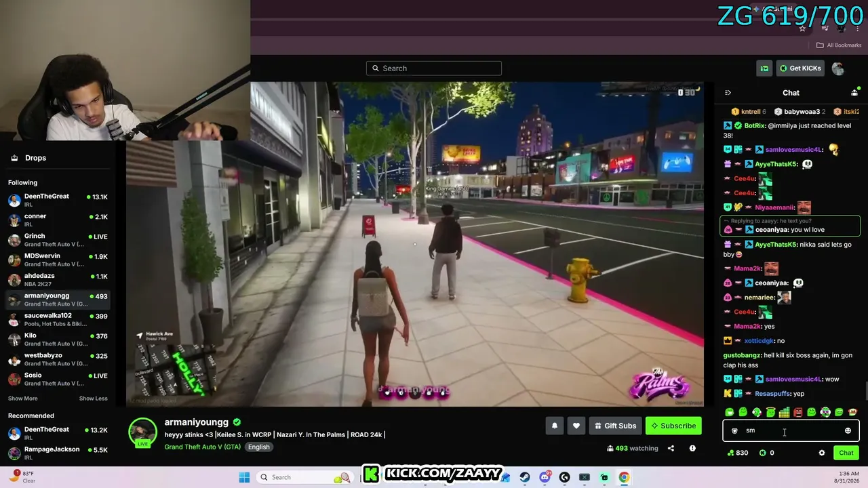Screen dimensions: 868x488
Task: Click Niyaaemanii username in chat
Action: click(774, 208)
